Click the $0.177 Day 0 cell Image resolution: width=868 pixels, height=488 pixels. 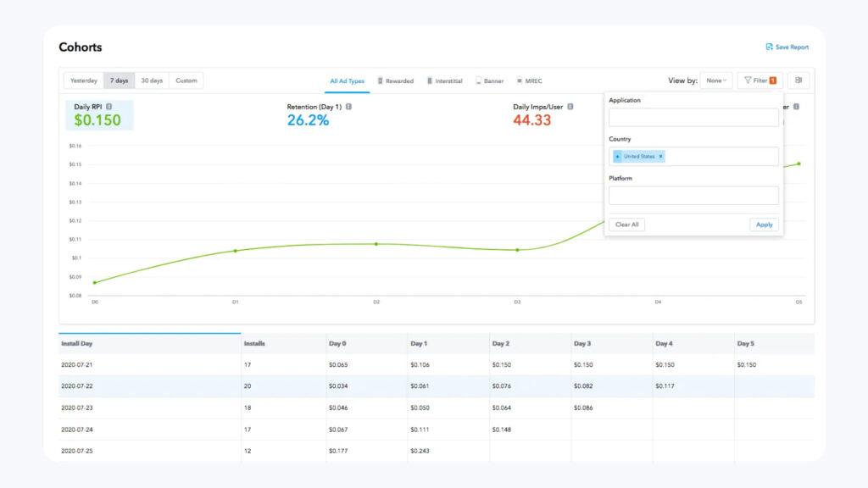[338, 451]
